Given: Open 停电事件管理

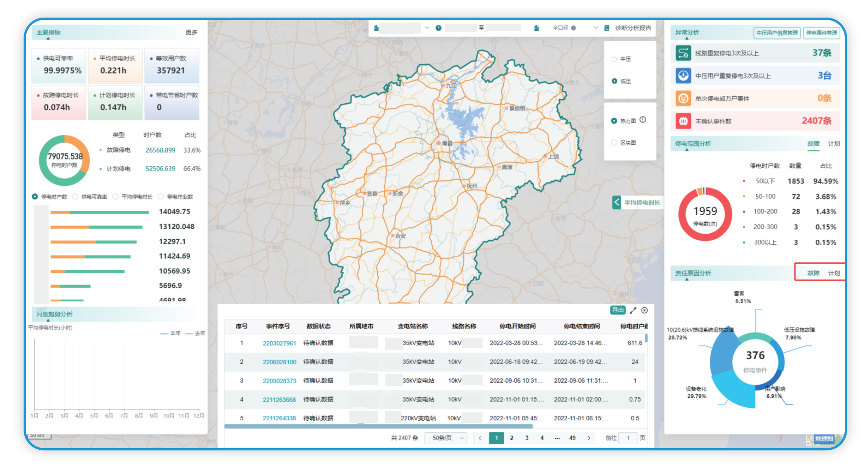Looking at the screenshot, I should pos(822,33).
